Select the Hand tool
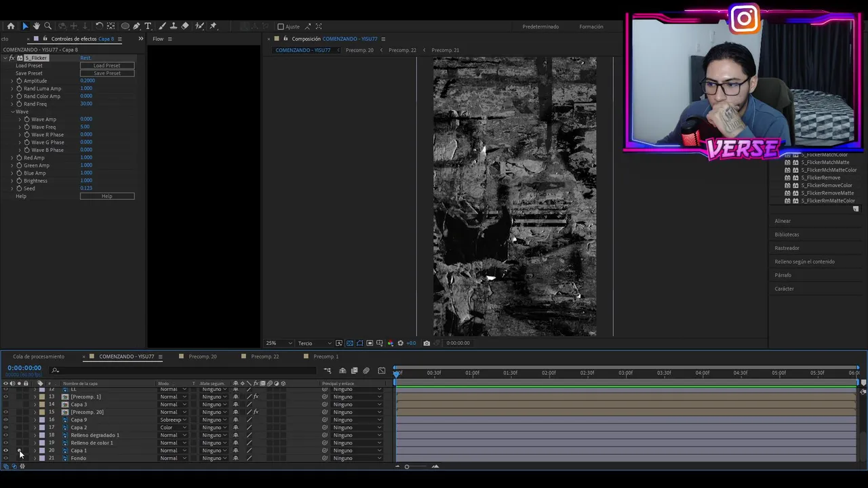This screenshot has height=488, width=868. (37, 26)
